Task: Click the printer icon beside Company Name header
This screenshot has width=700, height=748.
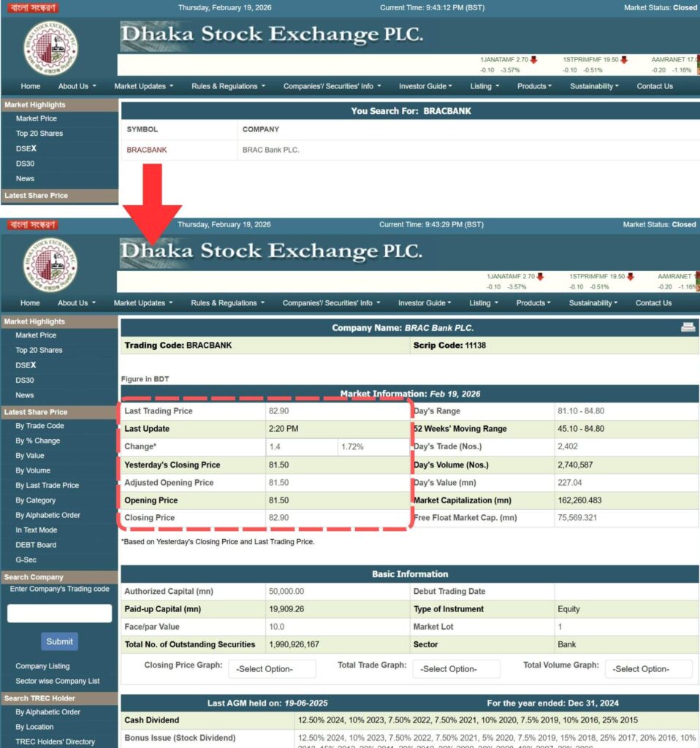Action: pyautogui.click(x=688, y=327)
